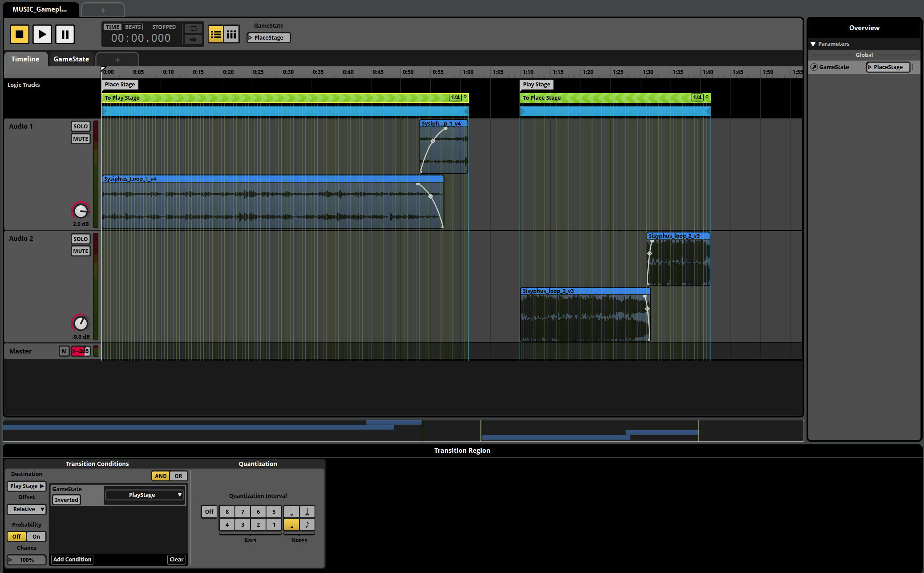Toggle the loop playback icon
The height and width of the screenshot is (573, 924).
pyautogui.click(x=194, y=28)
